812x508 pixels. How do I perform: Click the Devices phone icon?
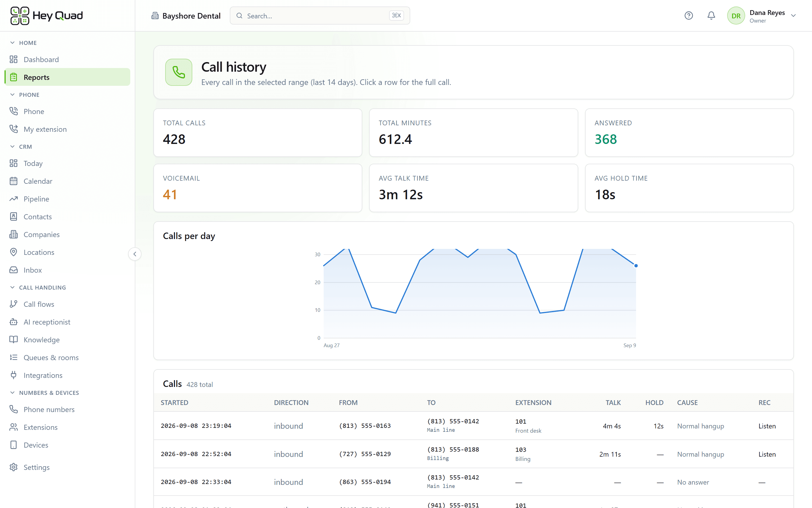click(14, 444)
